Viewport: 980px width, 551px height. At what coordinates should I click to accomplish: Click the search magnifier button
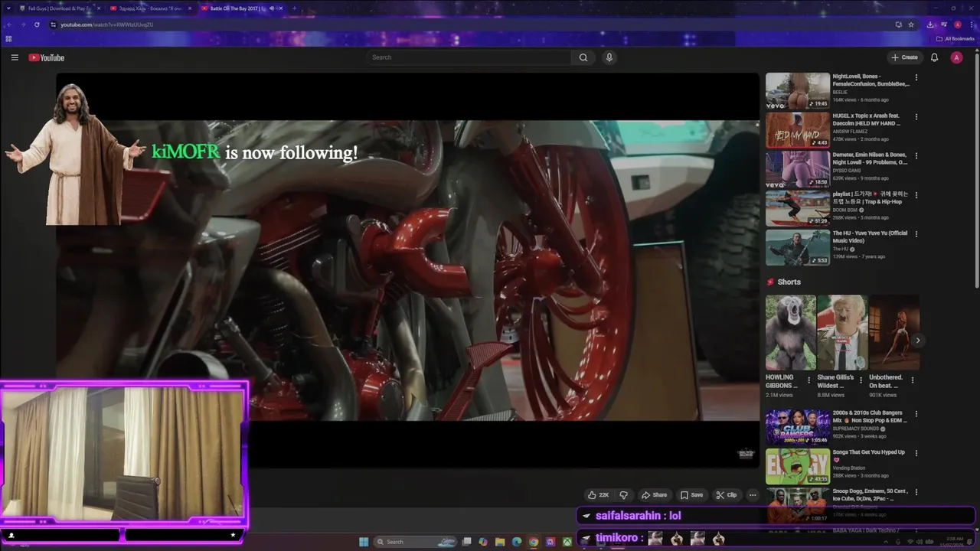click(x=583, y=57)
